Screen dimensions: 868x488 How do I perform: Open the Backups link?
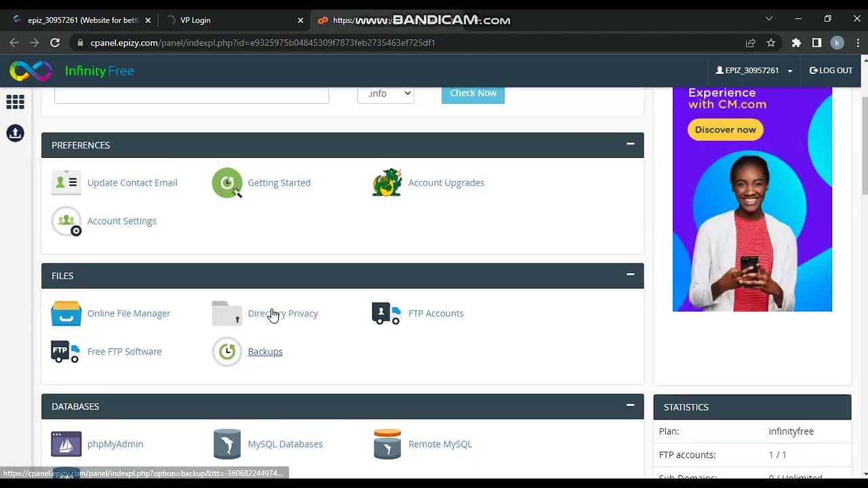[265, 352]
